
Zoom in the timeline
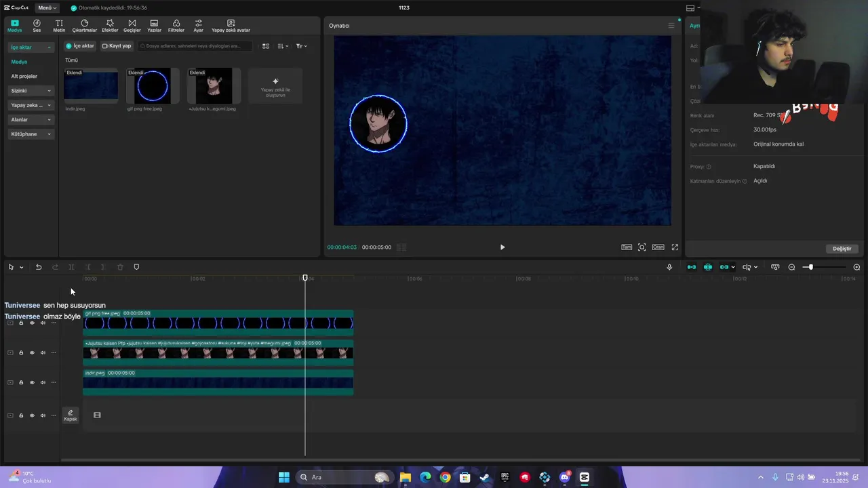point(856,267)
